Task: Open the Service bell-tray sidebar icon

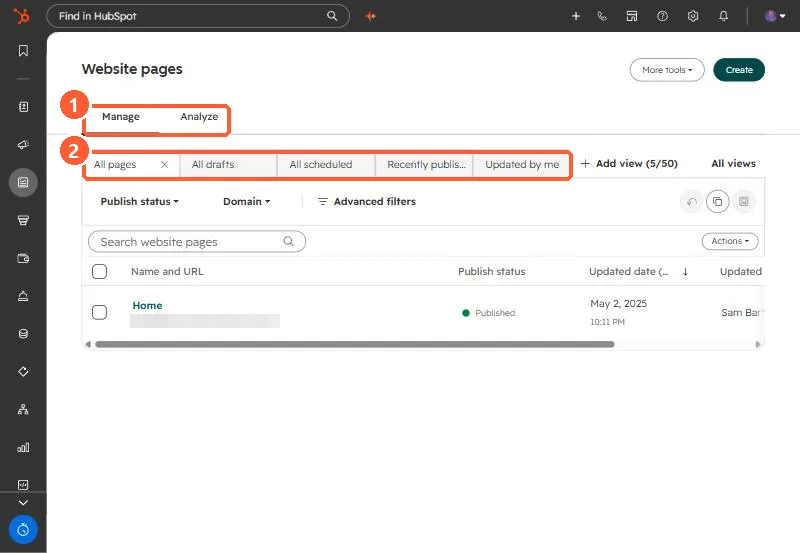Action: point(23,296)
